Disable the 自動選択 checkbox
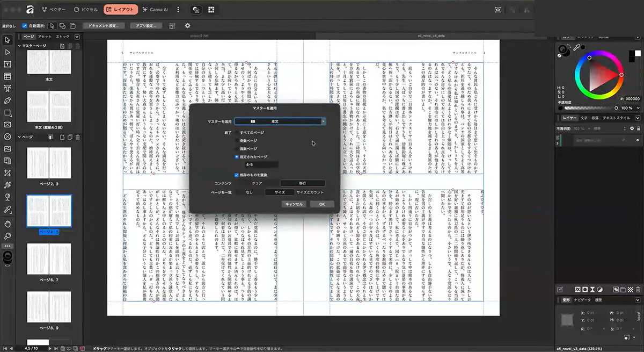Image resolution: width=644 pixels, height=352 pixels. [x=25, y=25]
